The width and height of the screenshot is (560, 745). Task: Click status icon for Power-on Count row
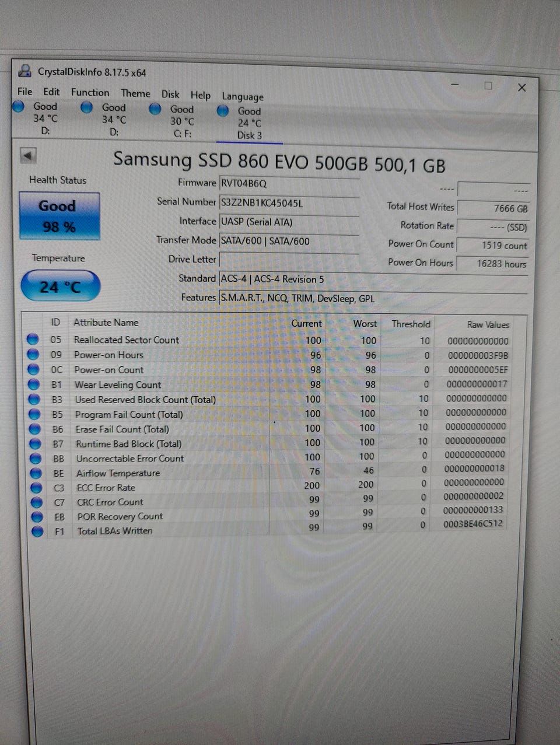click(x=34, y=369)
